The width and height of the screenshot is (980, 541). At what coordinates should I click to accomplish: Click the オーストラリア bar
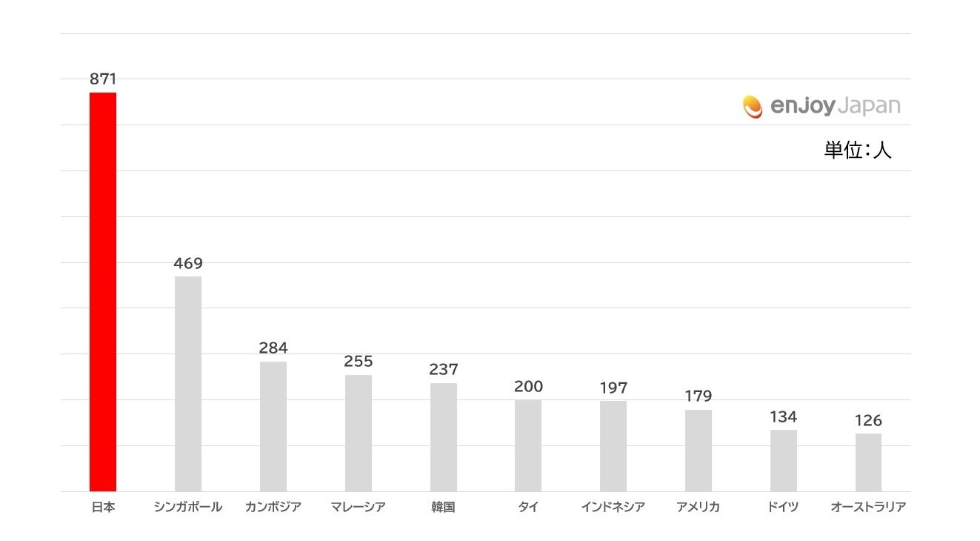(x=868, y=462)
